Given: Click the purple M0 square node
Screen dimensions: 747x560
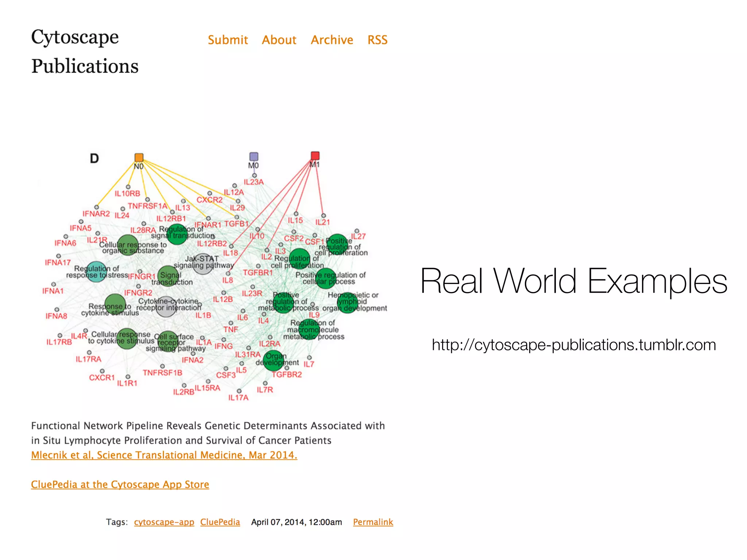Looking at the screenshot, I should coord(254,157).
